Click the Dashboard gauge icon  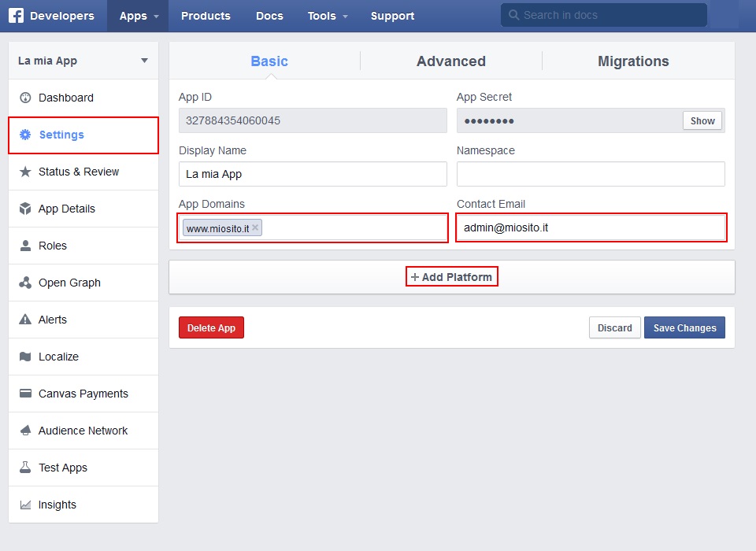coord(25,98)
